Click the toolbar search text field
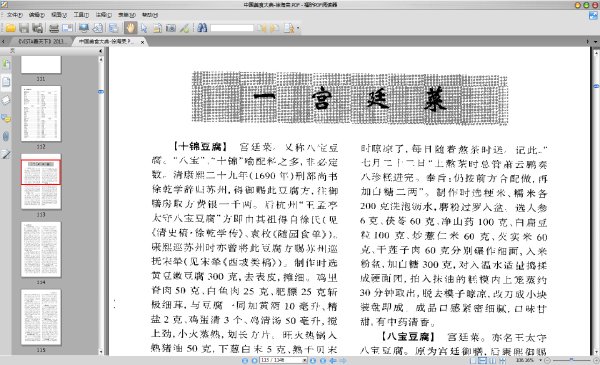The height and width of the screenshot is (365, 600). coord(232,28)
